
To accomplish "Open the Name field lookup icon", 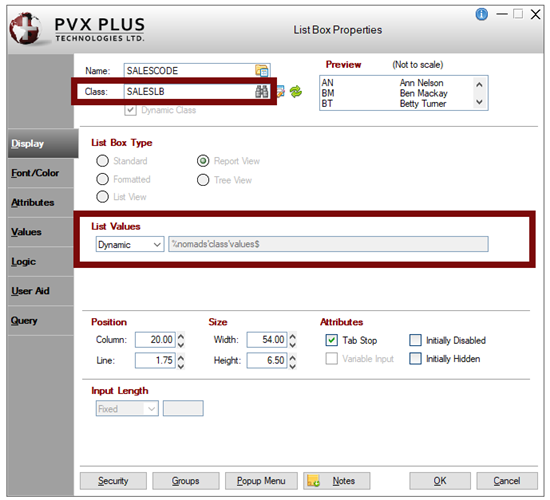I will point(262,71).
